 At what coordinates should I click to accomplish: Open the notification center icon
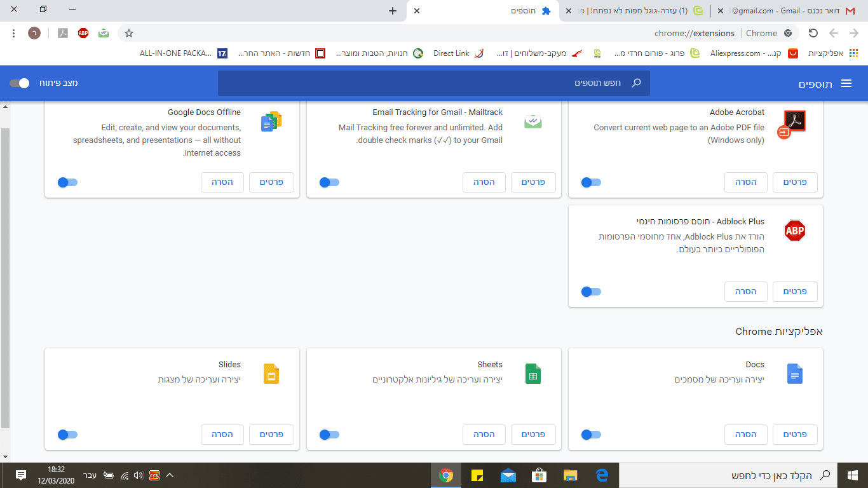[20, 475]
